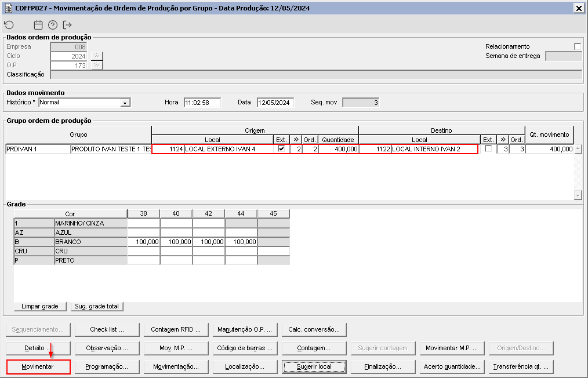Screen dimensions: 588x378
Task: Close the CDFFP027 window
Action: [x=579, y=8]
